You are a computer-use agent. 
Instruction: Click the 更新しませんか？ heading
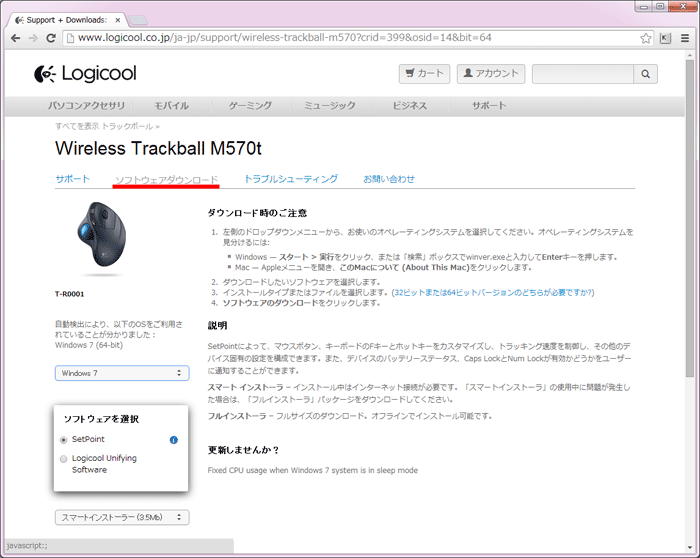243,450
